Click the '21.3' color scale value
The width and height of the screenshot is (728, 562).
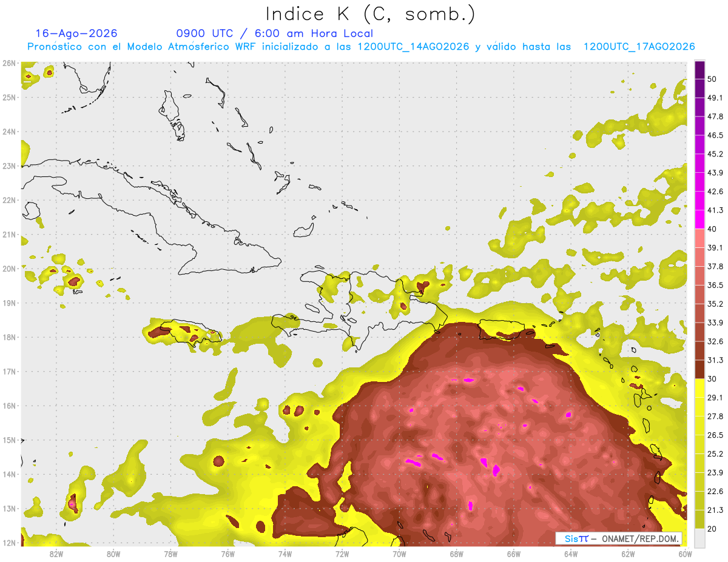[x=715, y=510]
